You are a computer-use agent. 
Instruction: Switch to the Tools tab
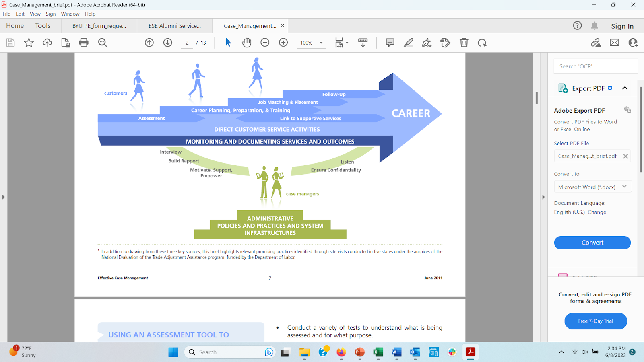click(x=43, y=26)
